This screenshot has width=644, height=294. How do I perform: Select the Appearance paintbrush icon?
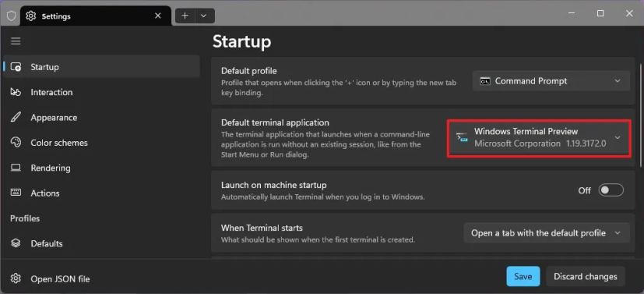(x=16, y=118)
